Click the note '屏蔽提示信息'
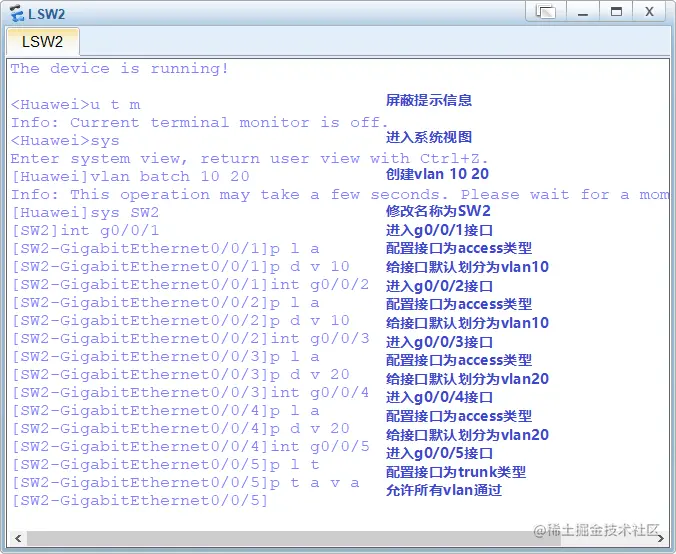 coord(429,100)
